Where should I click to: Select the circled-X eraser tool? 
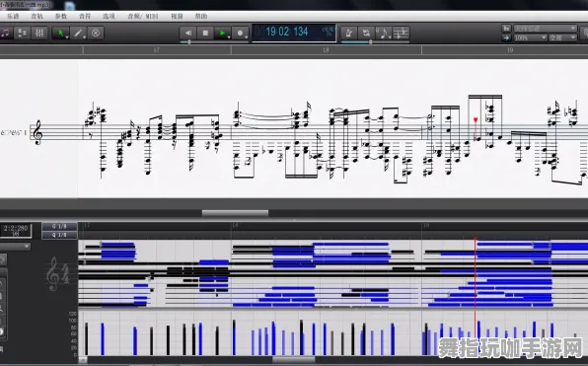pyautogui.click(x=96, y=33)
